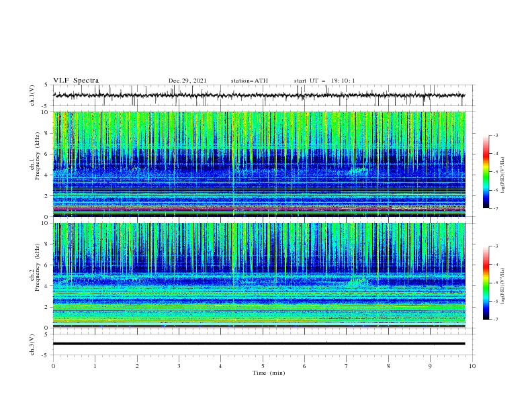Click the '2' kHz tick on ch.1 spectrogram
The height and width of the screenshot is (411, 532).
pyautogui.click(x=47, y=195)
